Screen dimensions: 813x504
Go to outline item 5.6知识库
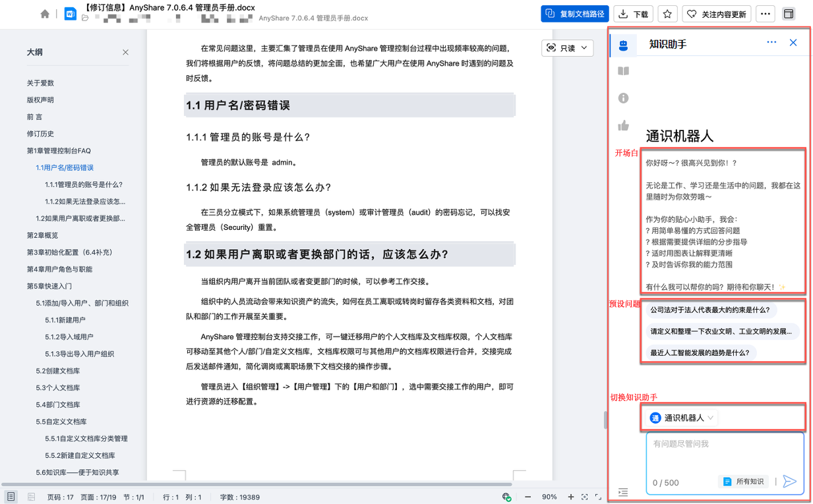tap(77, 472)
